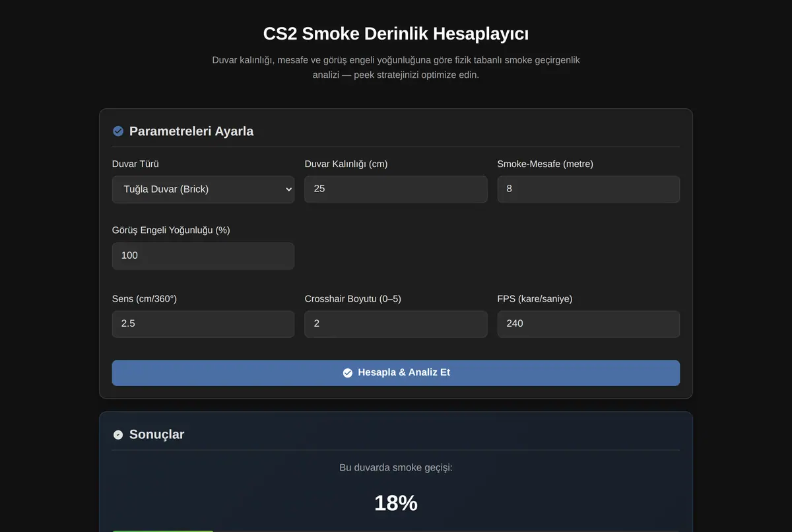The image size is (792, 532).
Task: Click the Smoke-Mesafe (metre) label
Action: tap(545, 164)
